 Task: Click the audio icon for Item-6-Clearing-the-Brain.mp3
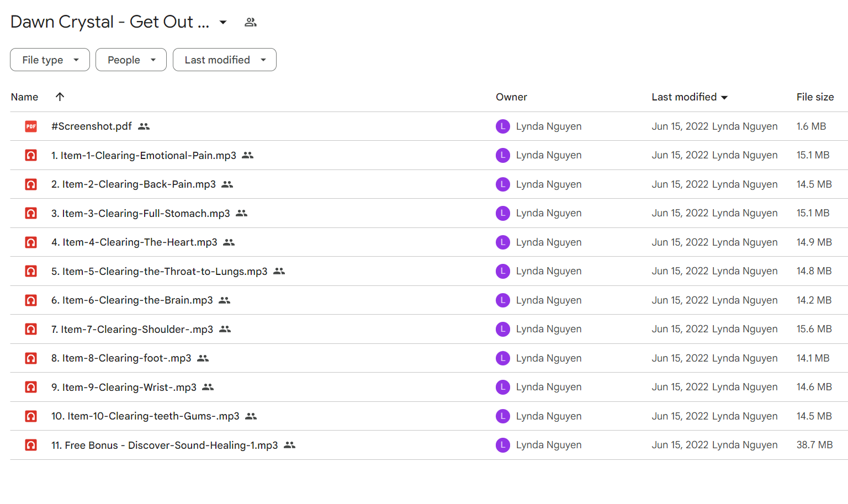pyautogui.click(x=31, y=300)
